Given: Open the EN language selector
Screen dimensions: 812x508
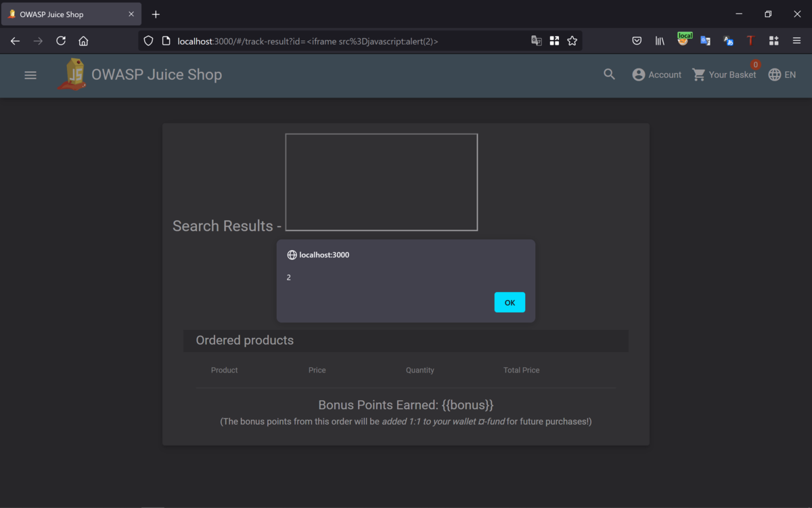Looking at the screenshot, I should [782, 75].
